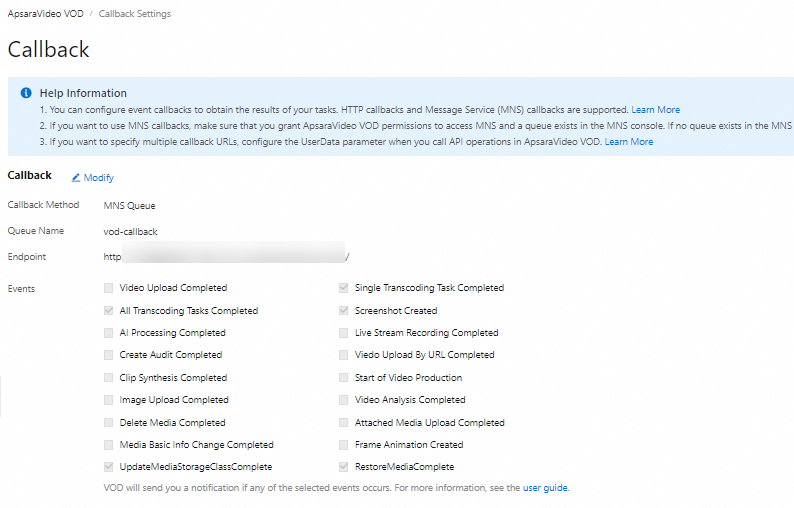794x508 pixels.
Task: Enable Live Stream Recording Completed
Action: click(x=344, y=333)
